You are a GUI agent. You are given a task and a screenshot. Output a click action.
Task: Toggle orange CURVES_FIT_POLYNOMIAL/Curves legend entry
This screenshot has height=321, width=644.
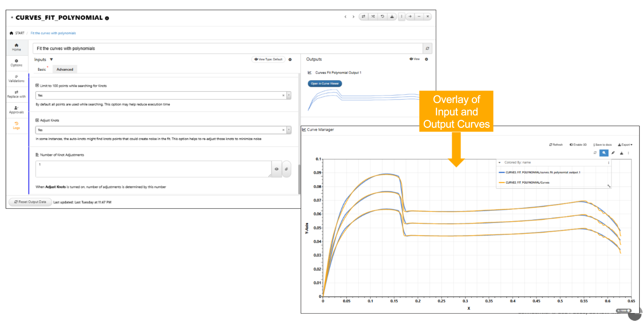click(x=524, y=182)
